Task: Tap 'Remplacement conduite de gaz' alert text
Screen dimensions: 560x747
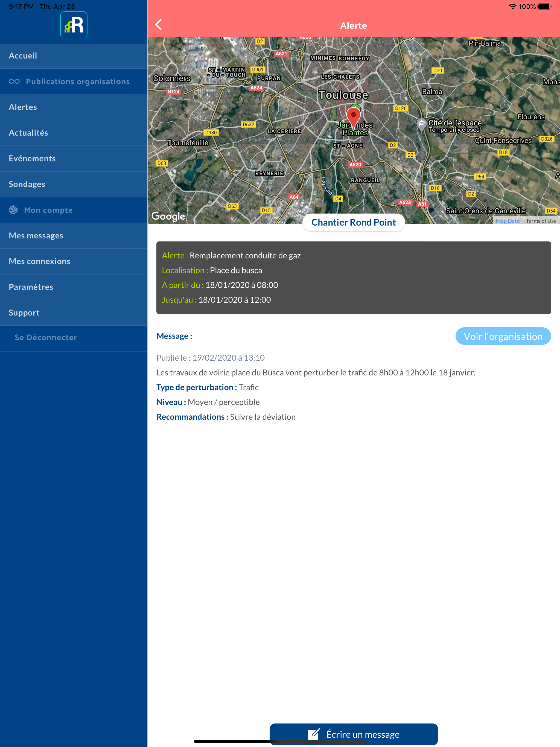Action: click(x=245, y=255)
